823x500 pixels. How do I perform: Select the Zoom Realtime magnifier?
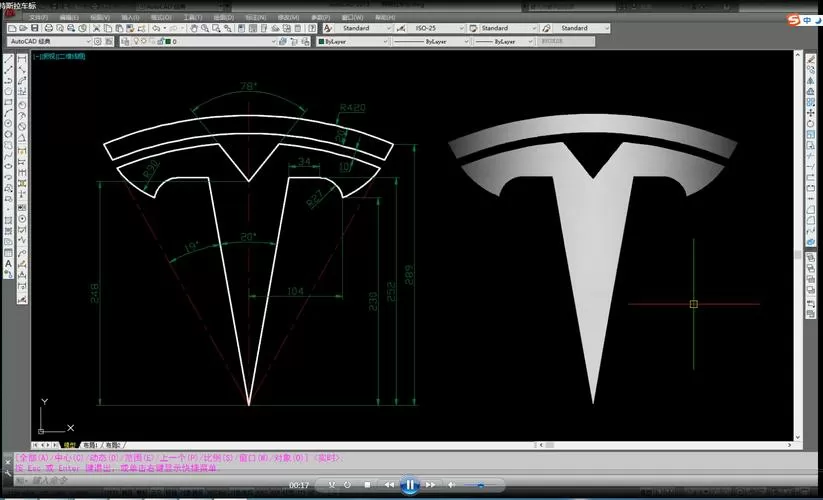point(205,28)
